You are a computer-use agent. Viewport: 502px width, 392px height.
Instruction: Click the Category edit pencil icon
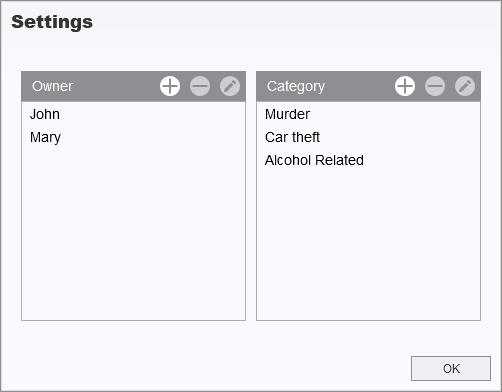[x=465, y=86]
